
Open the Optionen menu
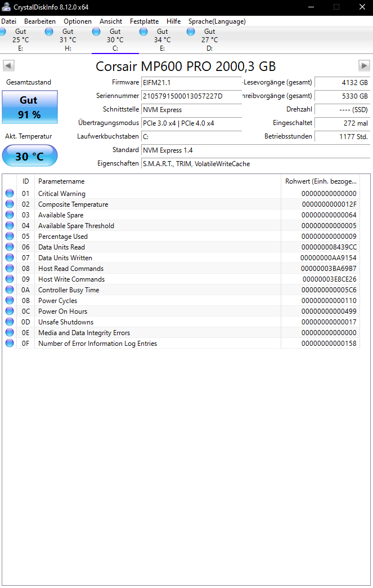(x=78, y=21)
